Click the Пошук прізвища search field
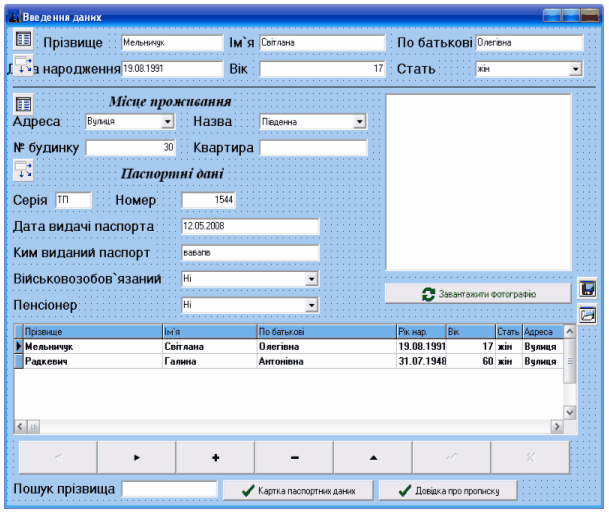 [169, 489]
